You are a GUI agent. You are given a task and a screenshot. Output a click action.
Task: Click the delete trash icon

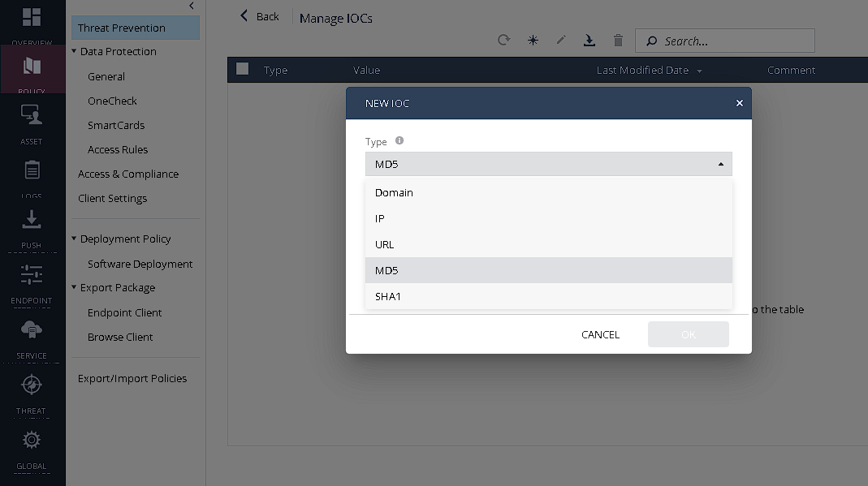618,41
